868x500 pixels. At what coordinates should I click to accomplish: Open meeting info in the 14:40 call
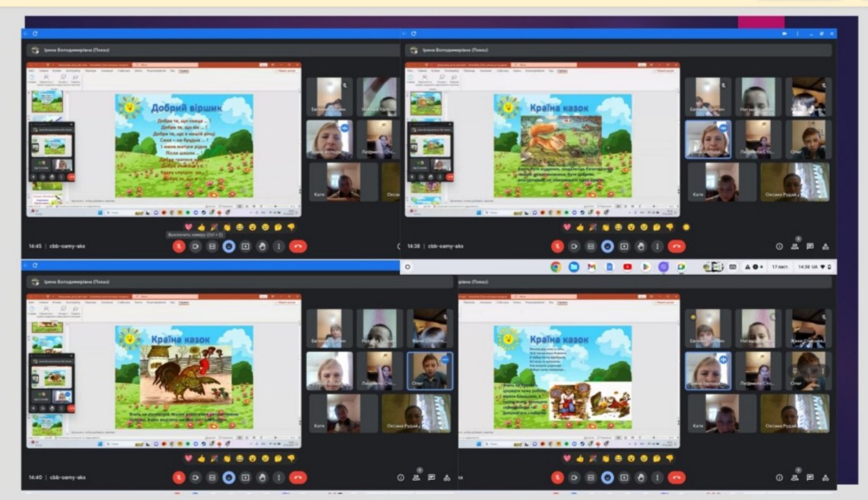tap(400, 478)
